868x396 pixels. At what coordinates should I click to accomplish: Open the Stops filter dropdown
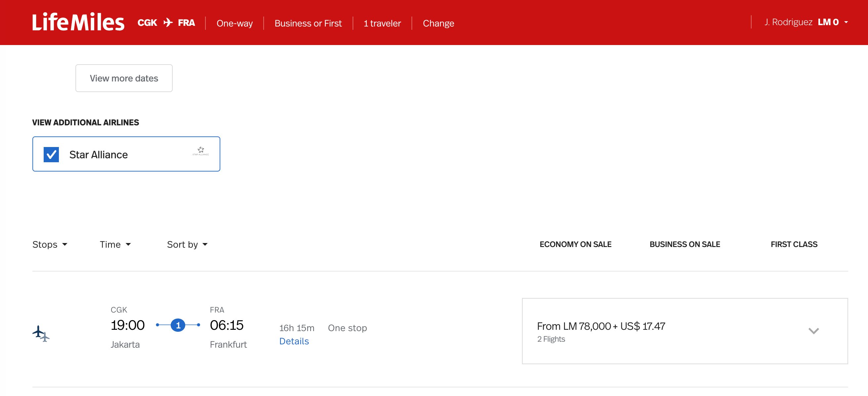point(50,244)
